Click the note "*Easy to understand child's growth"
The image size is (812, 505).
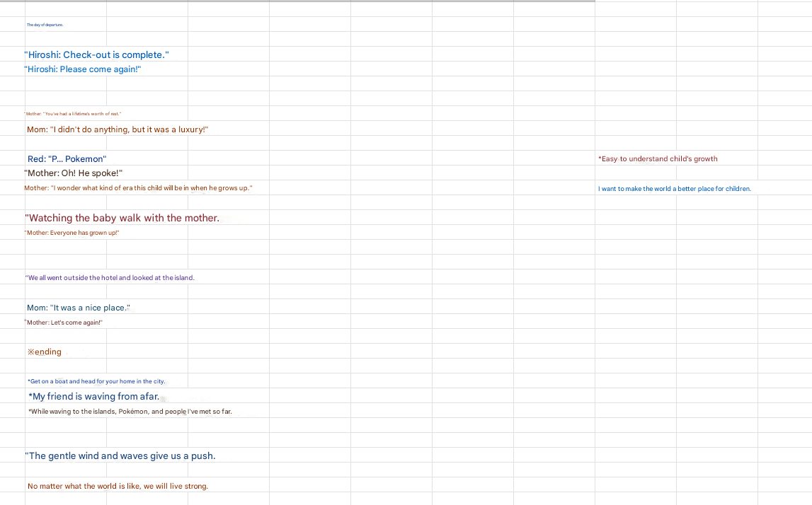coord(658,159)
